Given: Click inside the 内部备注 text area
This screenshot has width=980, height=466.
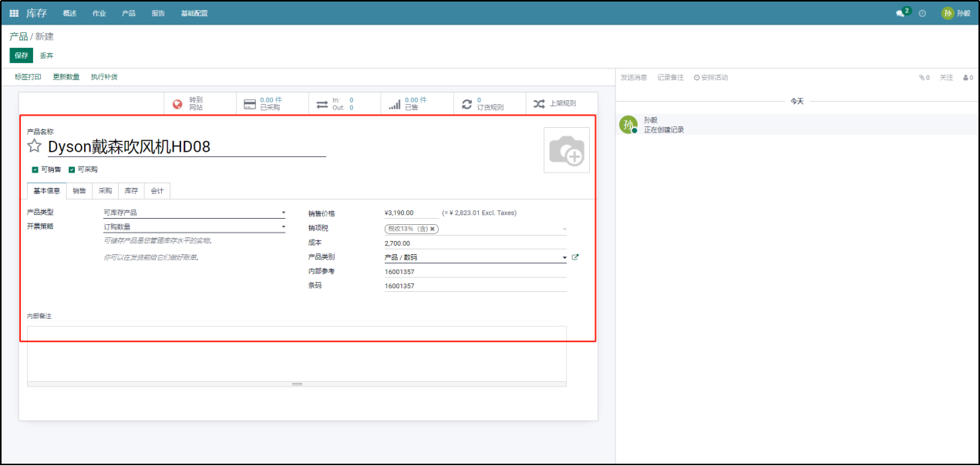Looking at the screenshot, I should point(297,354).
